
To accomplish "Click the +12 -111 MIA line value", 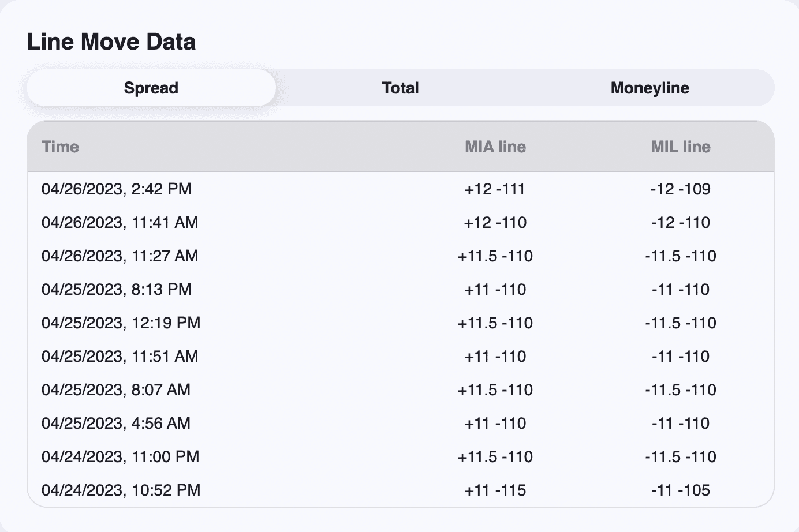I will point(495,189).
